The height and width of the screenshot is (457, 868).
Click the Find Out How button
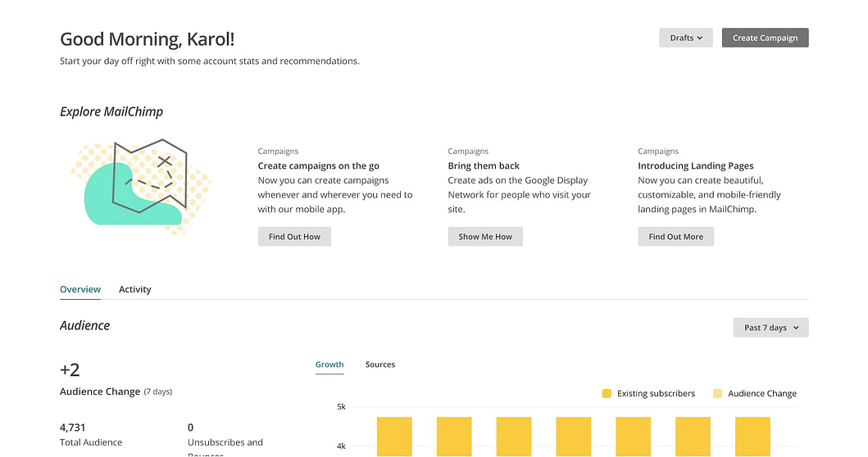pyautogui.click(x=294, y=236)
